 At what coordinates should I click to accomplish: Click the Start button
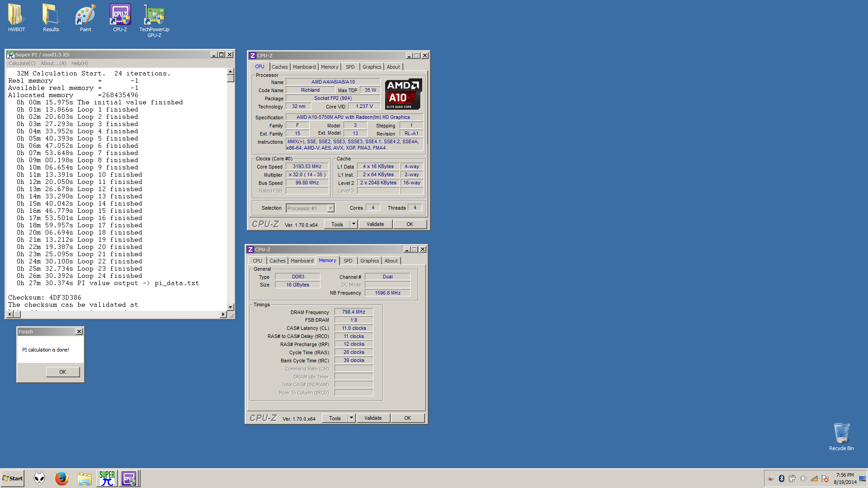(13, 478)
